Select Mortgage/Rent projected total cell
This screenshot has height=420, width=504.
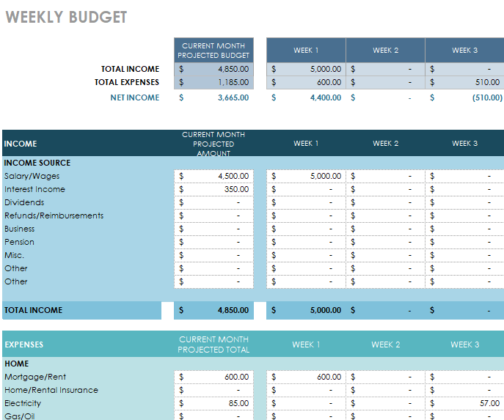214,377
